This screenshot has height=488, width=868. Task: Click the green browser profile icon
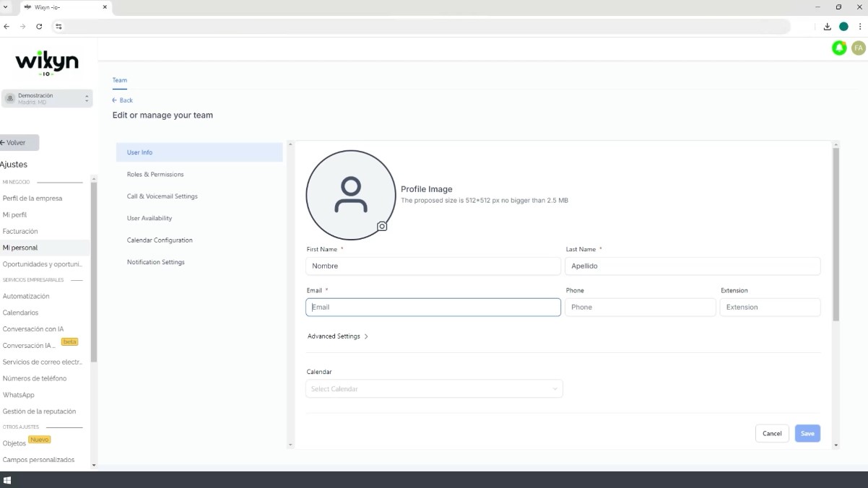click(x=843, y=27)
